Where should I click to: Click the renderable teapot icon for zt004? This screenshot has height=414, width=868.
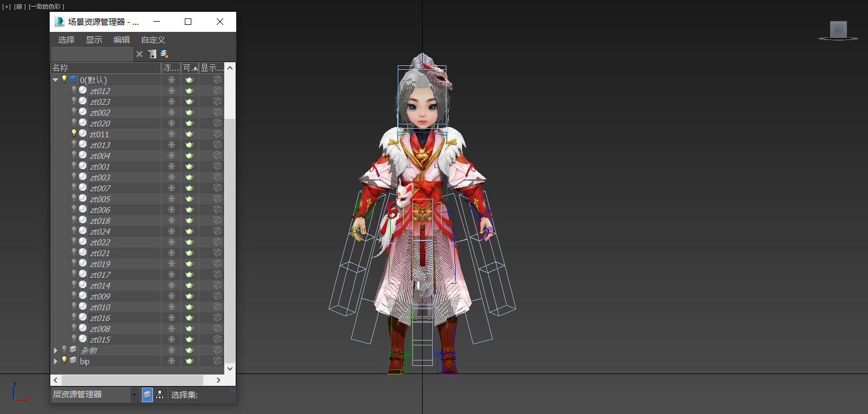pos(189,156)
